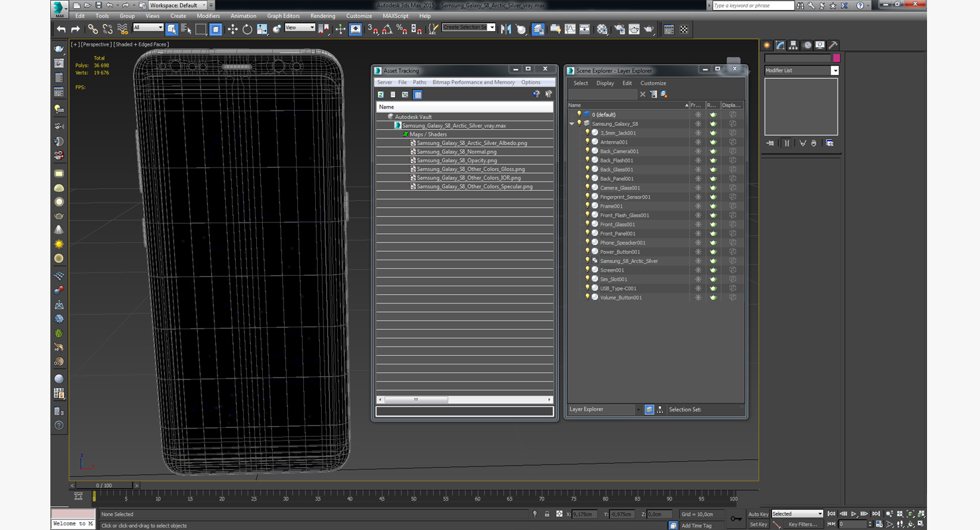Open Render Setup teapot icon
Screen dimensions: 980x530
pyautogui.click(x=619, y=29)
